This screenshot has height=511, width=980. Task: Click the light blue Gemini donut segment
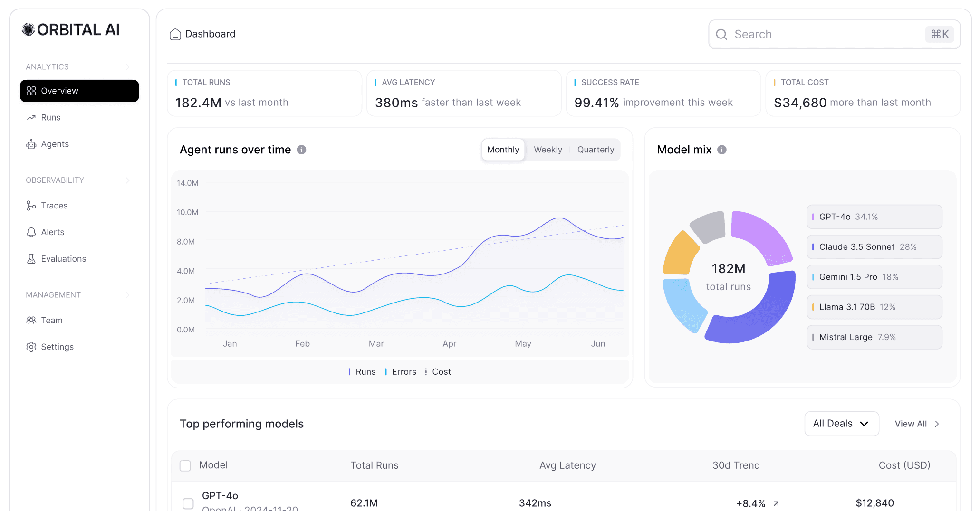click(x=682, y=304)
